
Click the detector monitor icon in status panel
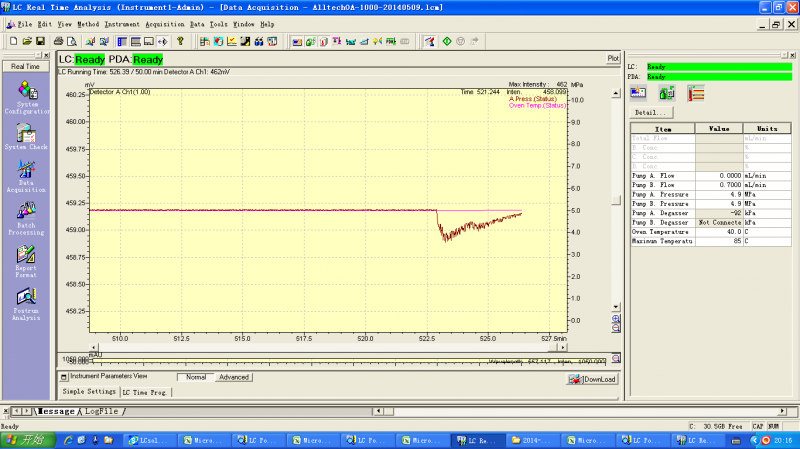(638, 93)
